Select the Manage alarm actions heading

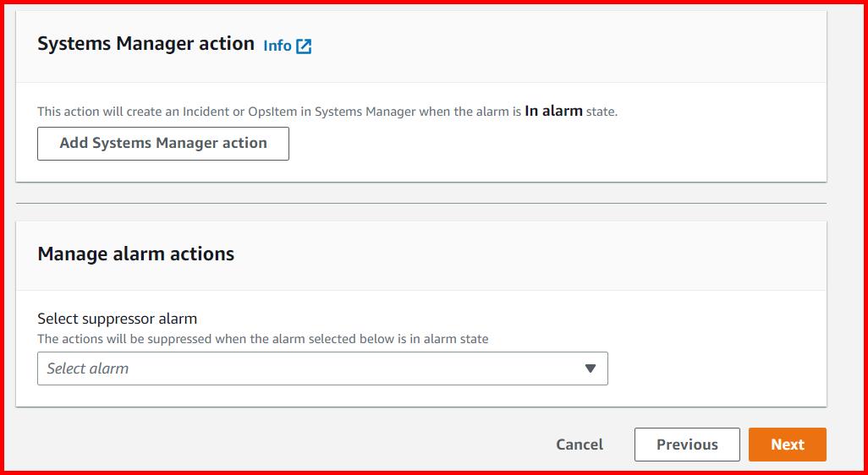pos(136,254)
